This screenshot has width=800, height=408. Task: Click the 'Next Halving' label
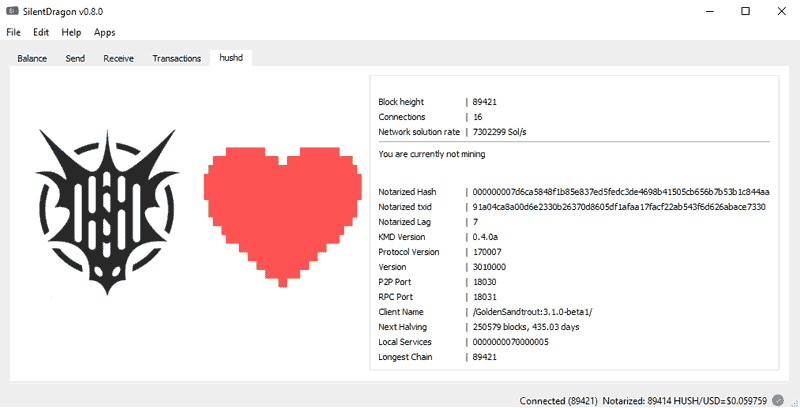403,327
